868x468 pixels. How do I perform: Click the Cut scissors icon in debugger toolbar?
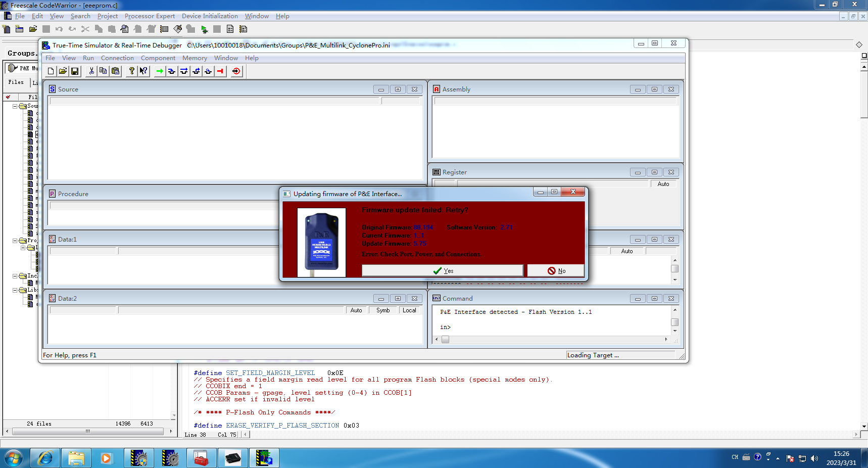[x=91, y=71]
